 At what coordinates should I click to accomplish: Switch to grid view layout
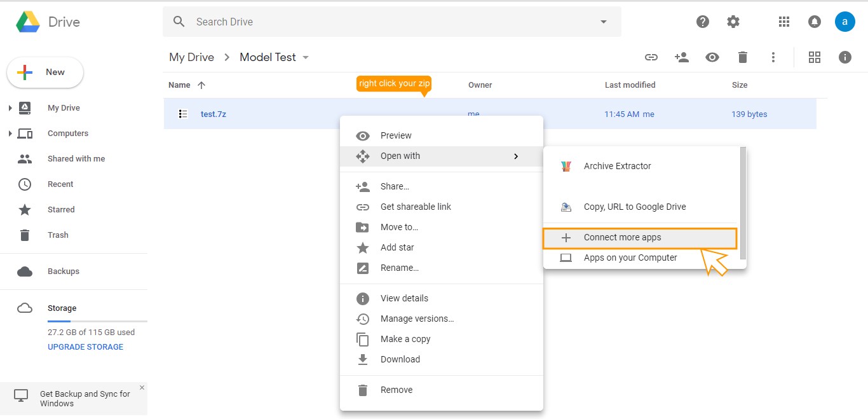[815, 57]
